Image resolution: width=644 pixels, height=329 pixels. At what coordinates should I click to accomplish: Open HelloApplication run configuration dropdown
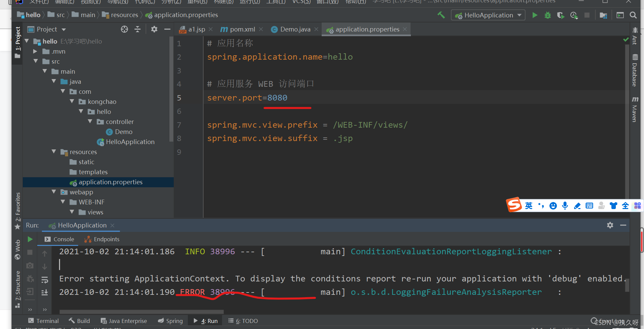pos(488,15)
